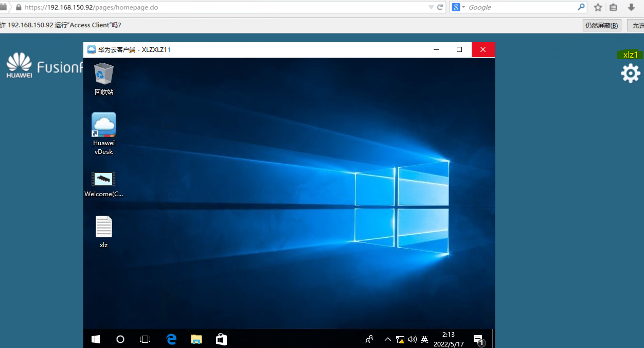Switch the input language indicator 英
Viewport: 644px width, 348px height.
pos(424,339)
